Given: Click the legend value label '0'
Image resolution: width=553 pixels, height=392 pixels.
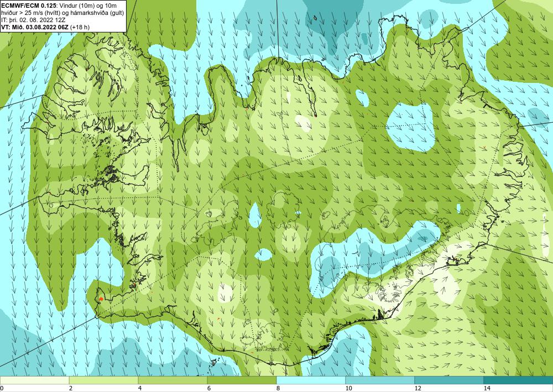Looking at the screenshot, I should pos(2,389).
